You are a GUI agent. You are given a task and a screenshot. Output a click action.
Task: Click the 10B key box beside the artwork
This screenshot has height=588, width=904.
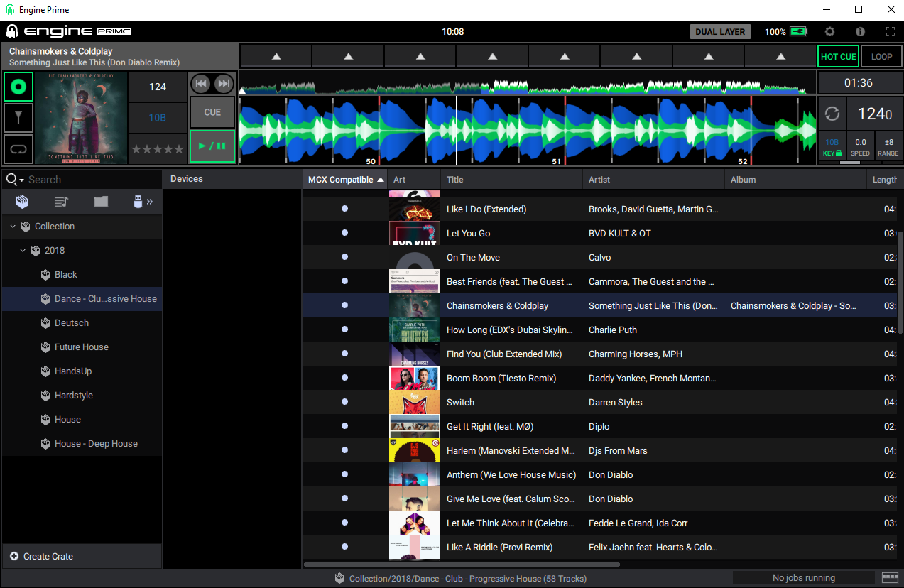point(158,118)
